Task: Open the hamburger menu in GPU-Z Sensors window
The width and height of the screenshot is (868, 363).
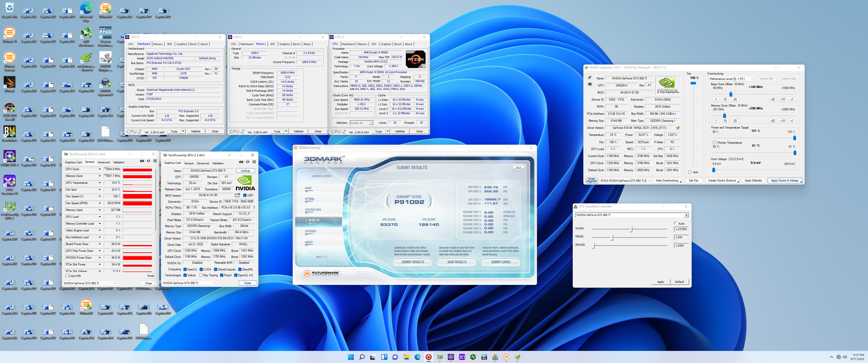Action: tap(155, 161)
